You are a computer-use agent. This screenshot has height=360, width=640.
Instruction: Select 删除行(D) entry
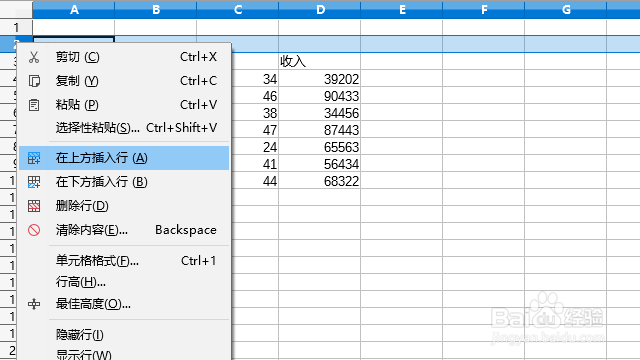click(x=124, y=206)
